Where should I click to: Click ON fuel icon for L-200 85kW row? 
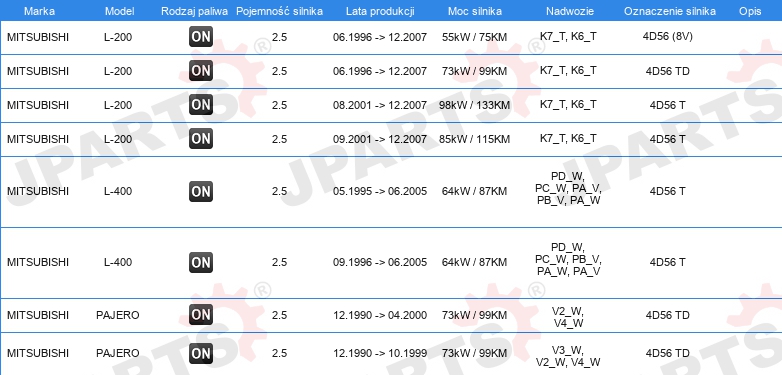click(200, 139)
